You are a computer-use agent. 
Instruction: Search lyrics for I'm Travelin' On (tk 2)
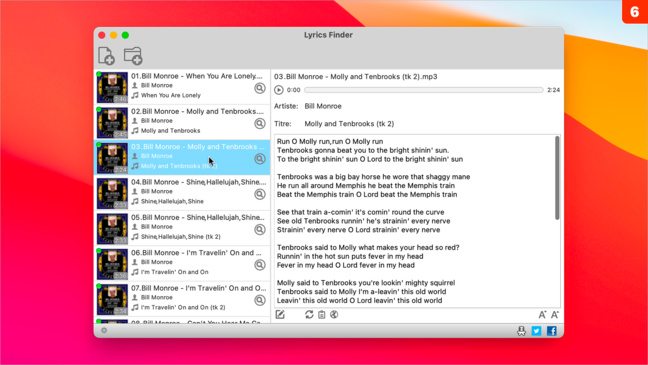point(260,300)
